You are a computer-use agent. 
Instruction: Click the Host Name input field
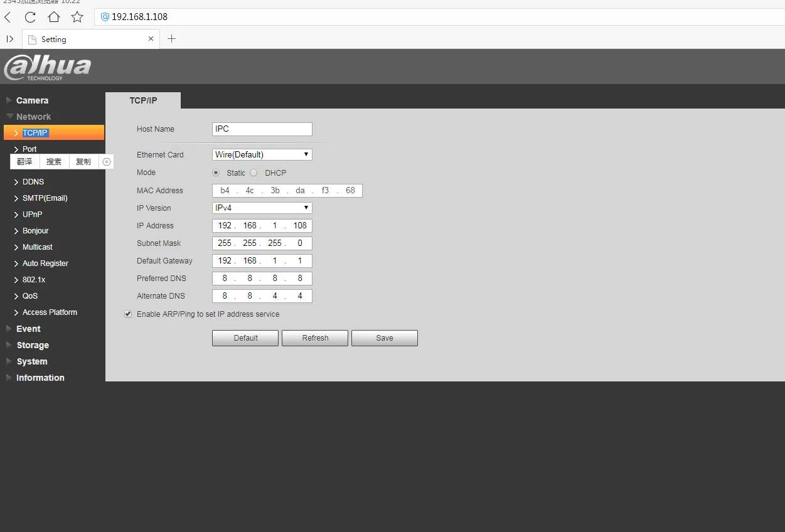pos(262,129)
